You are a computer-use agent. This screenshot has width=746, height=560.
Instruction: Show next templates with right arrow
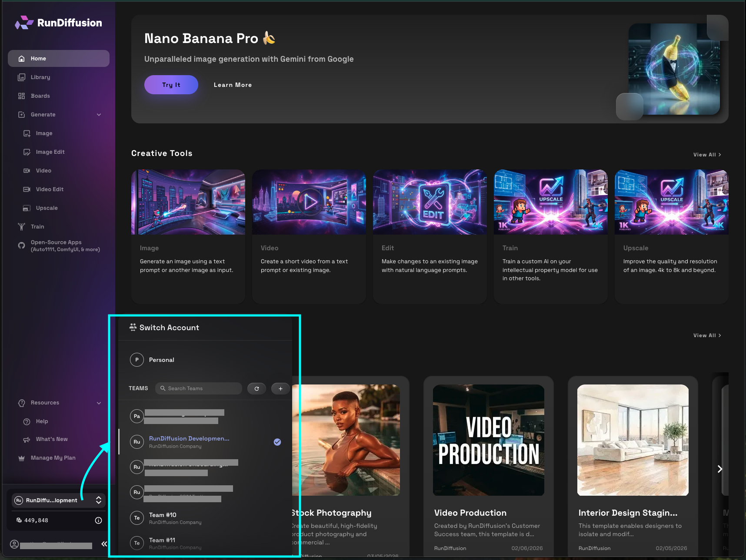coord(720,469)
